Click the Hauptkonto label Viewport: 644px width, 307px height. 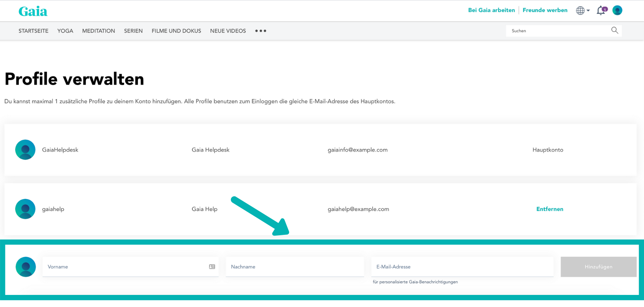point(548,150)
